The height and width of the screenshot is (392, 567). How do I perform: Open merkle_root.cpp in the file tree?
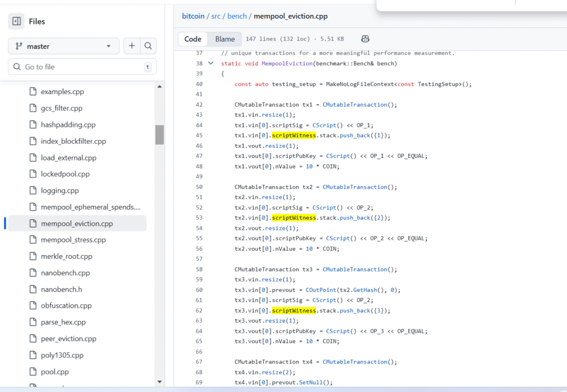coord(66,256)
